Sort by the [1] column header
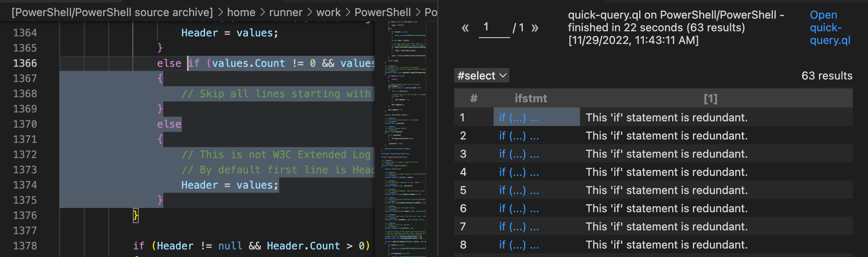Viewport: 868px width, 257px height. pos(711,98)
